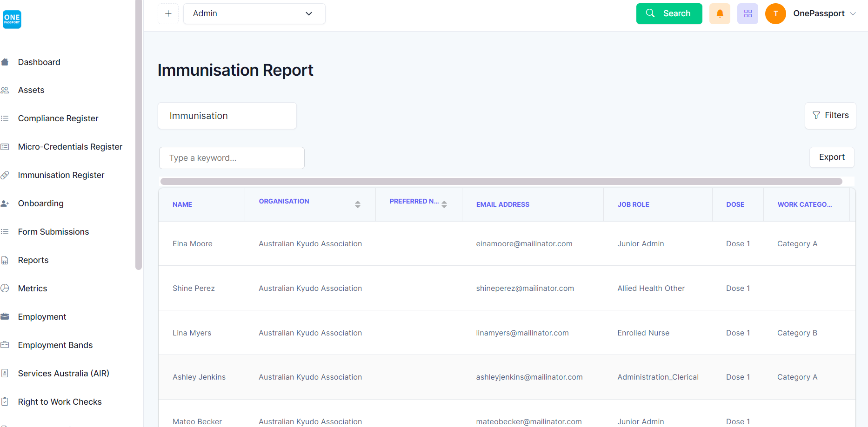The height and width of the screenshot is (427, 868).
Task: Click the Filters button
Action: pyautogui.click(x=830, y=115)
